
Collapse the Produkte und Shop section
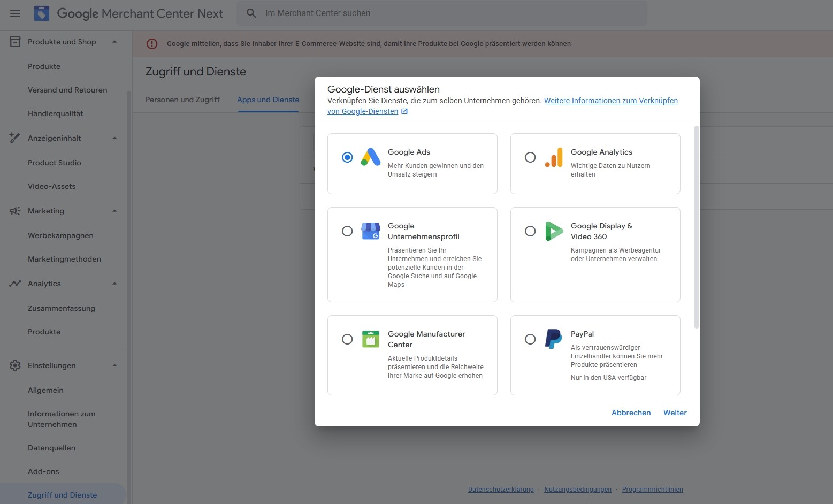(114, 42)
